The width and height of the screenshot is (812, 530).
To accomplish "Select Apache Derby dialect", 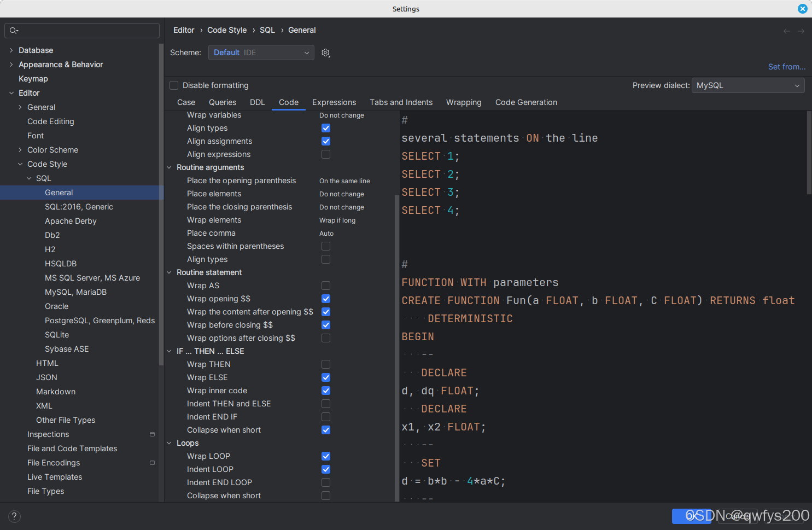I will pyautogui.click(x=71, y=221).
